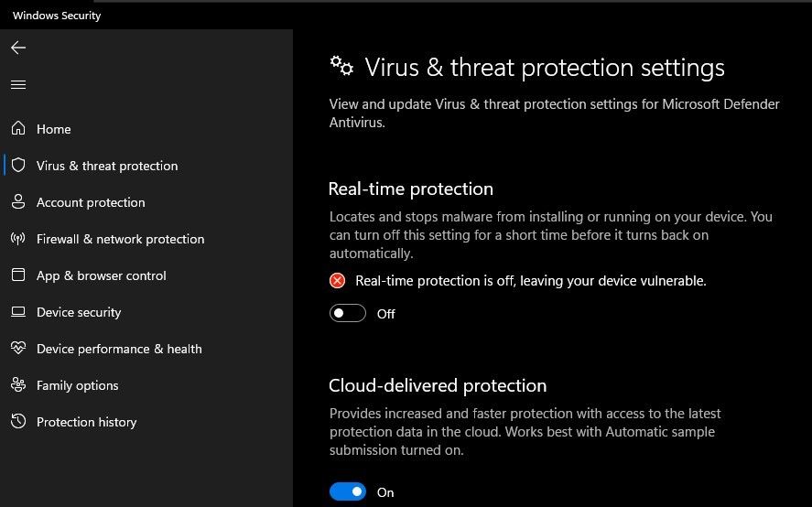Image resolution: width=812 pixels, height=507 pixels.
Task: Click the Home house icon
Action: click(18, 129)
